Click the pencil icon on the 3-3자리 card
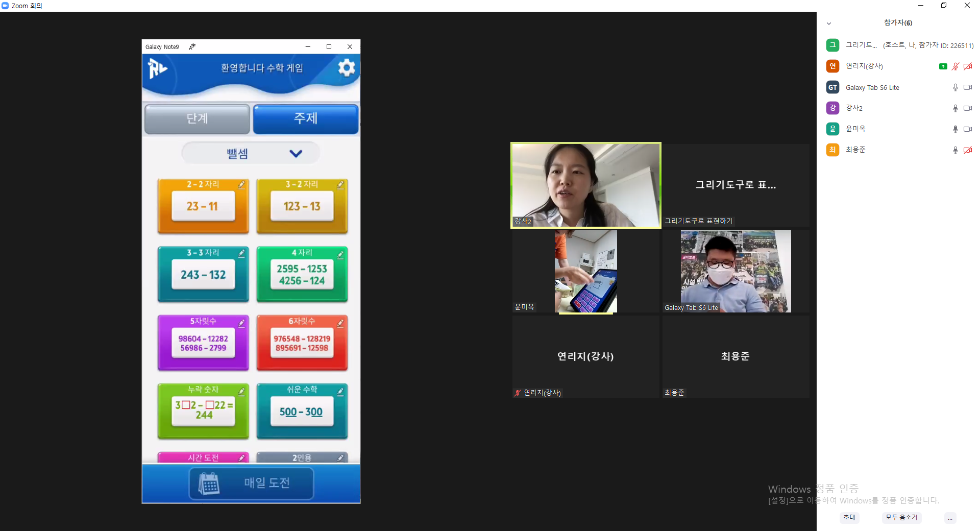980x531 pixels. pyautogui.click(x=242, y=253)
